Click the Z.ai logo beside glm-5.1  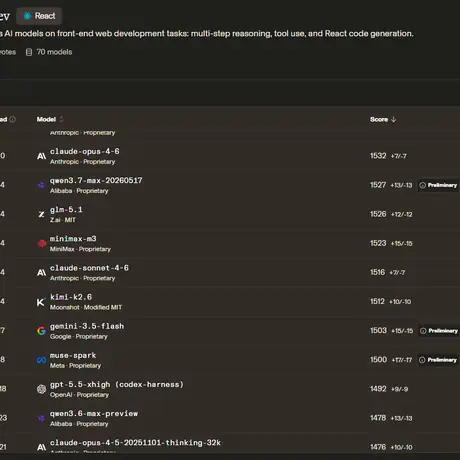tap(41, 214)
